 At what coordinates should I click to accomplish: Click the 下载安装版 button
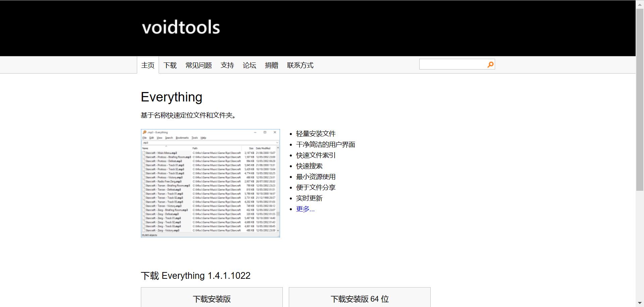211,299
